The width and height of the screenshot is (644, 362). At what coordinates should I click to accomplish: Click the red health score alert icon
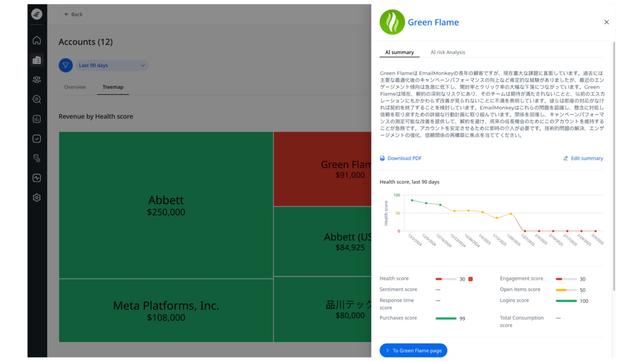pyautogui.click(x=471, y=279)
